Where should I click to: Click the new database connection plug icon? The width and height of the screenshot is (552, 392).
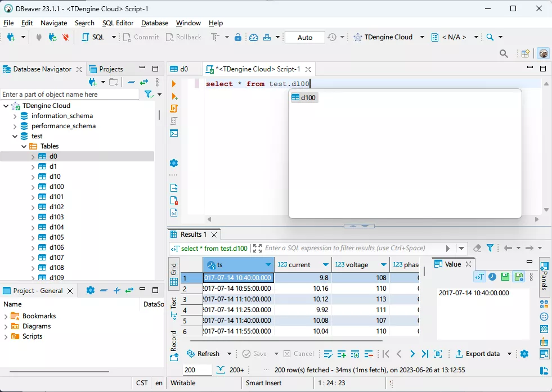11,37
